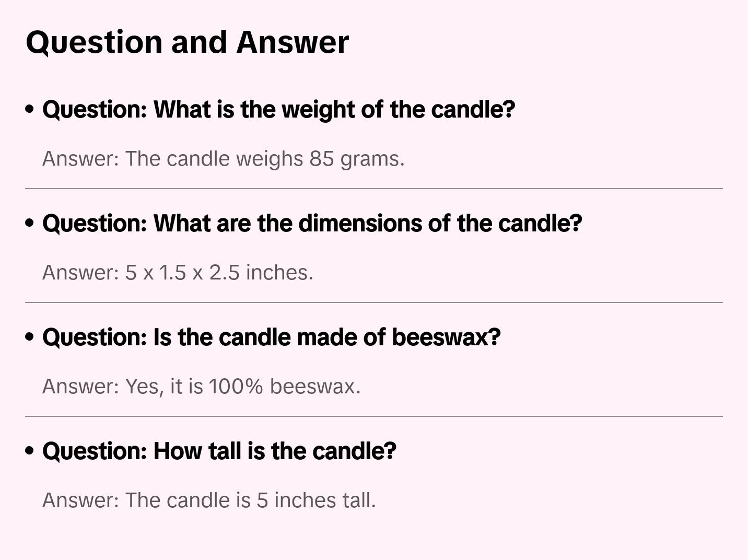The height and width of the screenshot is (560, 748).
Task: Click the "Answer:" label above 85 grams text
Action: point(81,159)
